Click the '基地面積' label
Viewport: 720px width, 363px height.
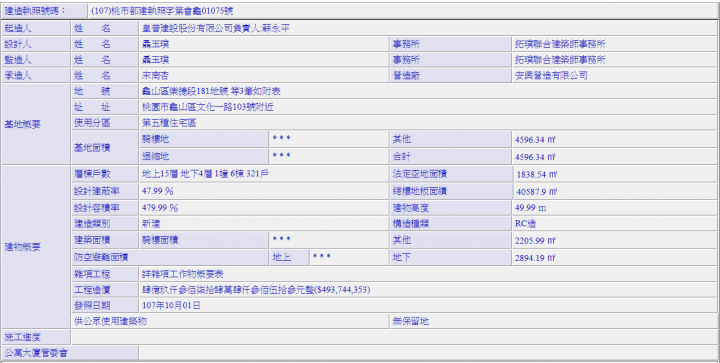coord(92,148)
